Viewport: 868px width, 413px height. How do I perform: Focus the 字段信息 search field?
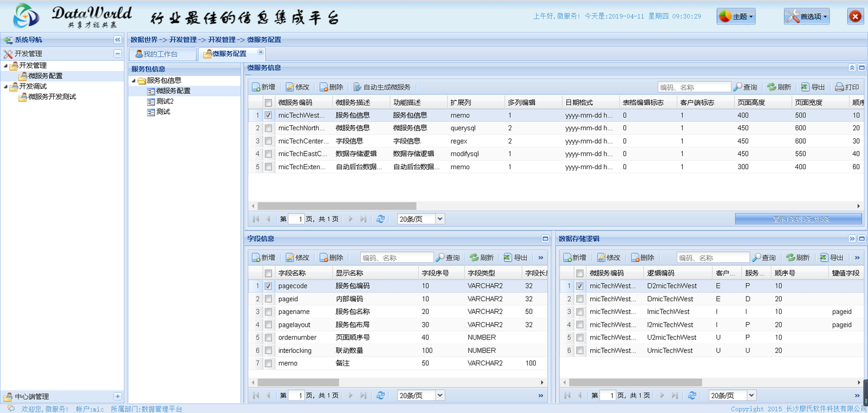[x=397, y=258]
